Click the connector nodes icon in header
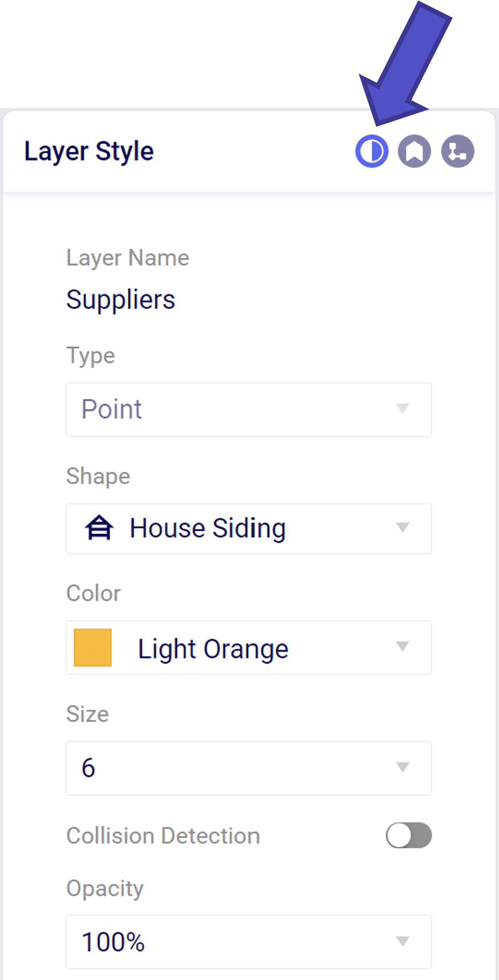499x980 pixels. tap(457, 151)
